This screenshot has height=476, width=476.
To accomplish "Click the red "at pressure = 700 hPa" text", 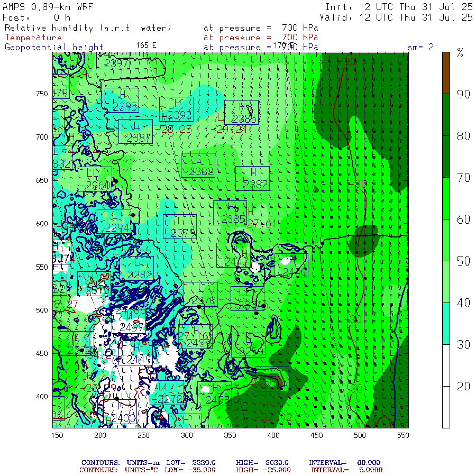I will pos(261,38).
